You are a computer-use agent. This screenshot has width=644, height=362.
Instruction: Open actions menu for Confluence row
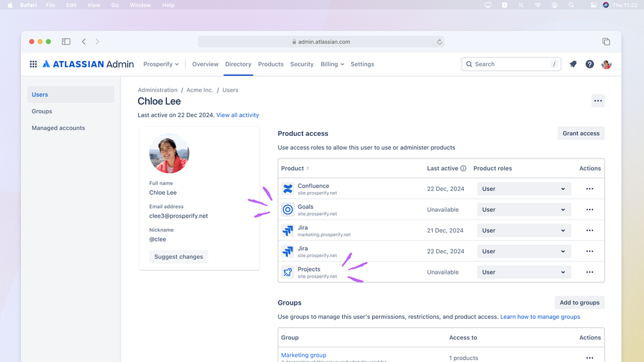[589, 189]
